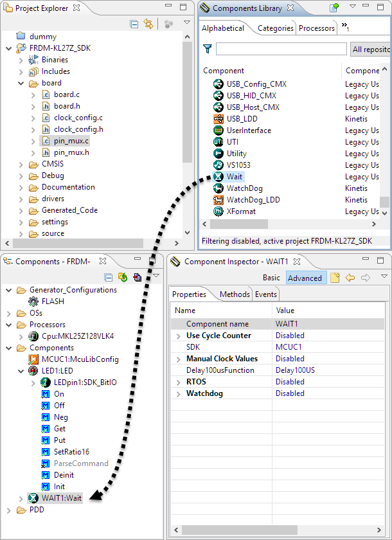392x540 pixels.
Task: Switch to Advanced view mode
Action: 305,278
